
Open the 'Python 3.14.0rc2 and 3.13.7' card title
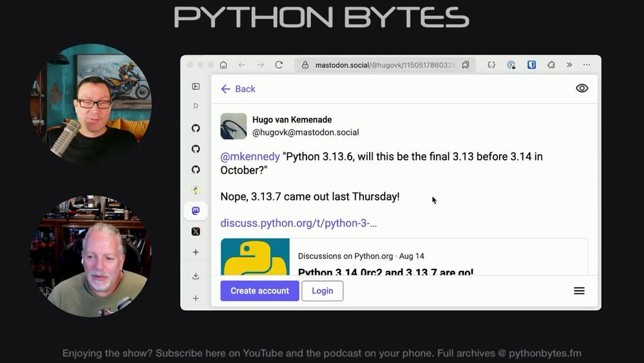pos(386,271)
